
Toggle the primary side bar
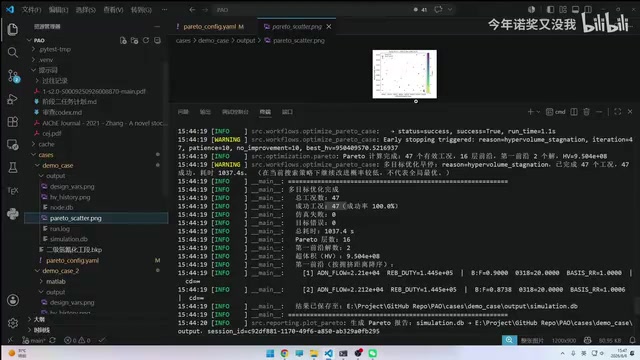coord(551,9)
